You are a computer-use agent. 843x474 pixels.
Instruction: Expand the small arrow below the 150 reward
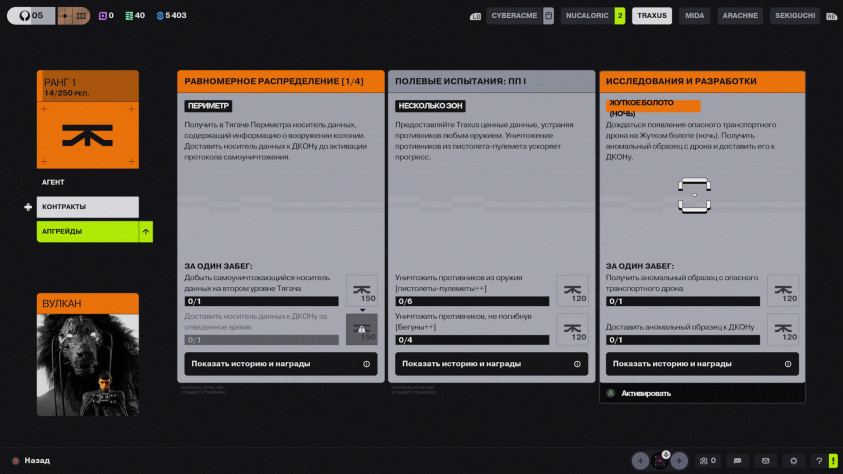[362, 310]
